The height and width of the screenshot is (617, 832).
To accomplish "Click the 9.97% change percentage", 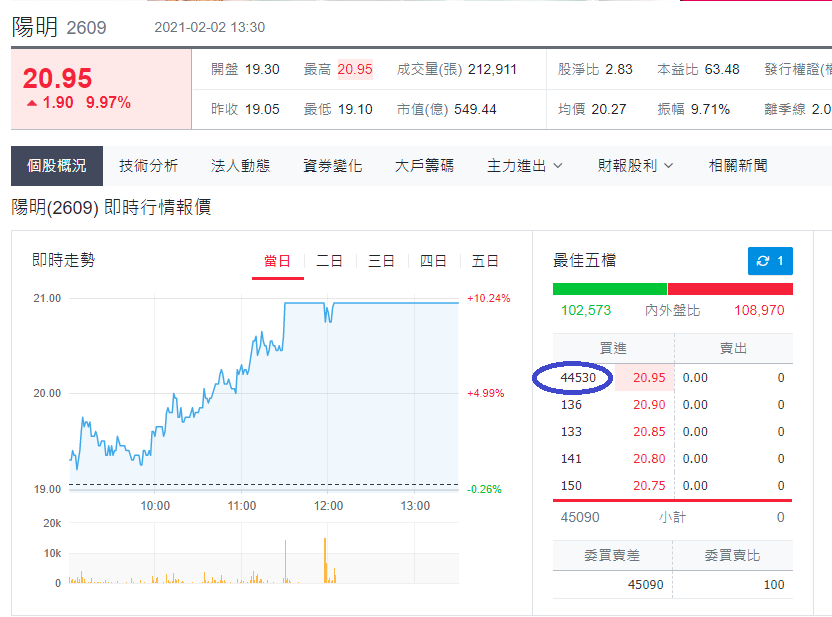I will click(108, 102).
